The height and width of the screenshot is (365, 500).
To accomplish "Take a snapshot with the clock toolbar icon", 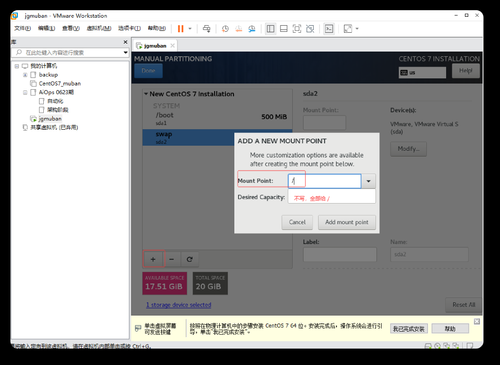I will tap(225, 29).
